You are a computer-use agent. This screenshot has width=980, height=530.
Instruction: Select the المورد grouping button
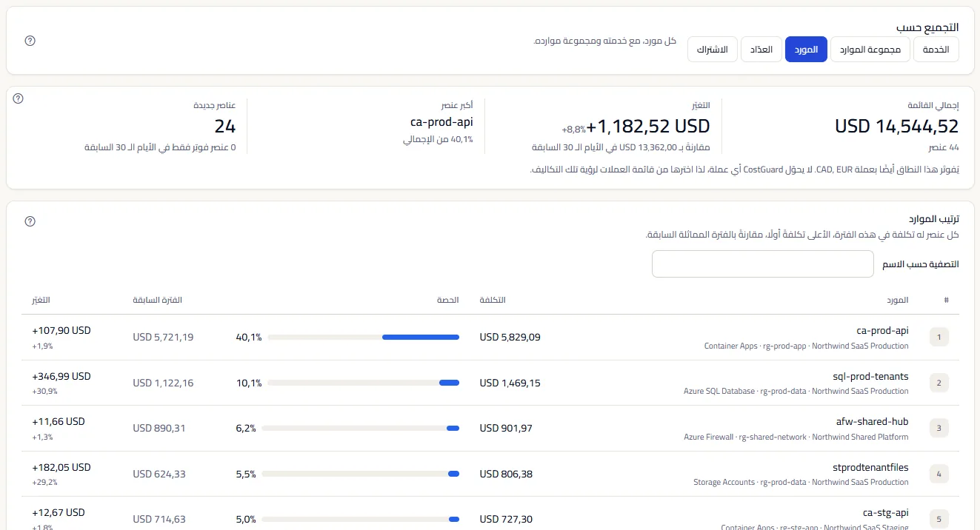(x=806, y=50)
